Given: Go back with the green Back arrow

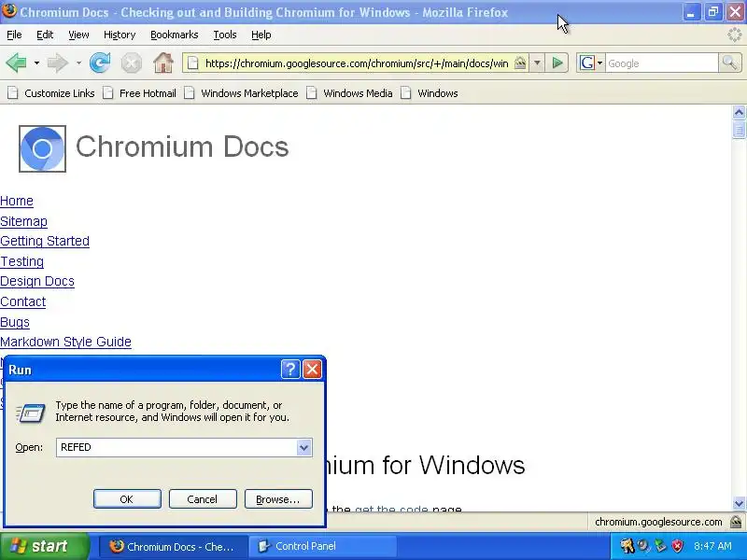Looking at the screenshot, I should 16,63.
